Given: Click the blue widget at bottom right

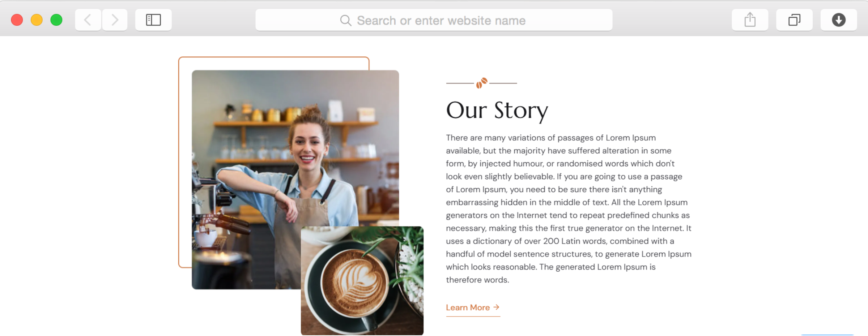Looking at the screenshot, I should [827, 335].
